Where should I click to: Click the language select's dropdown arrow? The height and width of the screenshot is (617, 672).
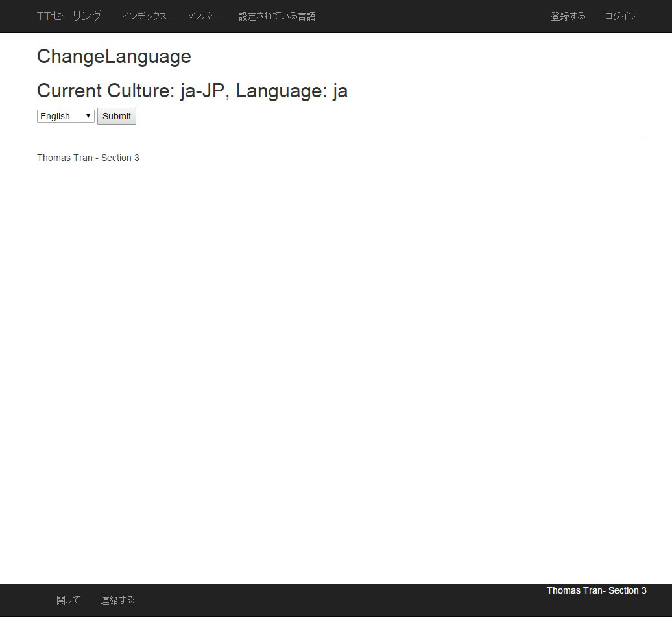coord(88,116)
